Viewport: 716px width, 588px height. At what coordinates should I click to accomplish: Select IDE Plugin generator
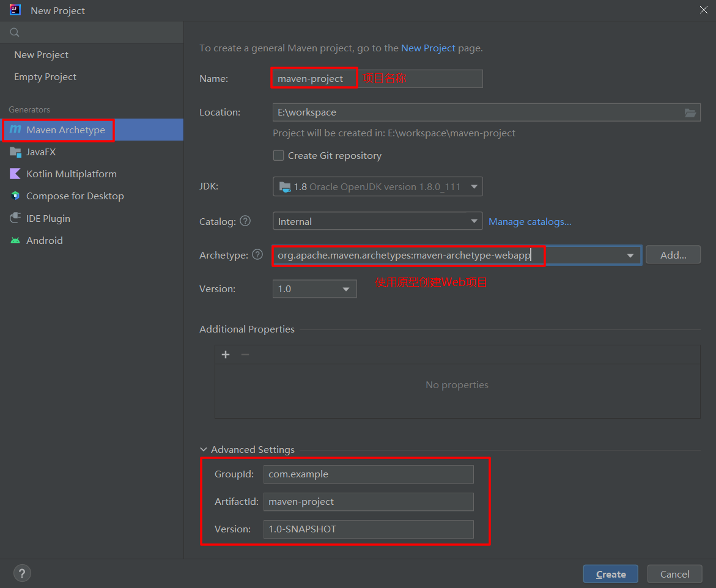92,218
